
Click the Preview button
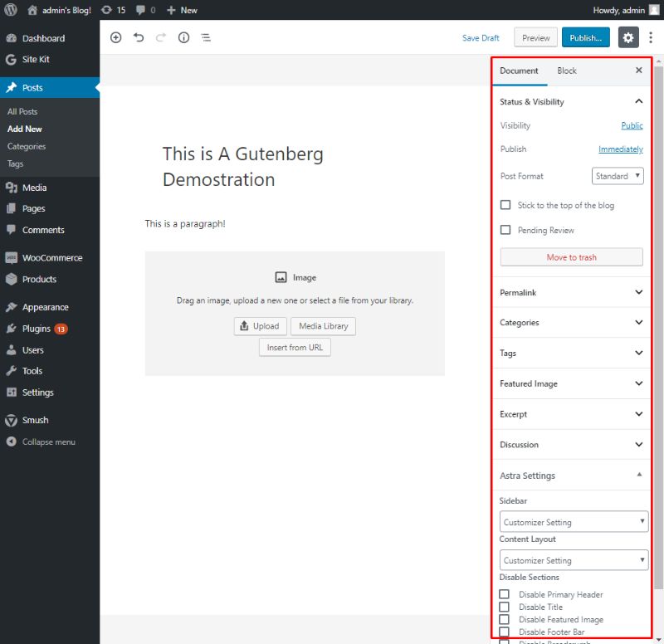click(x=535, y=37)
